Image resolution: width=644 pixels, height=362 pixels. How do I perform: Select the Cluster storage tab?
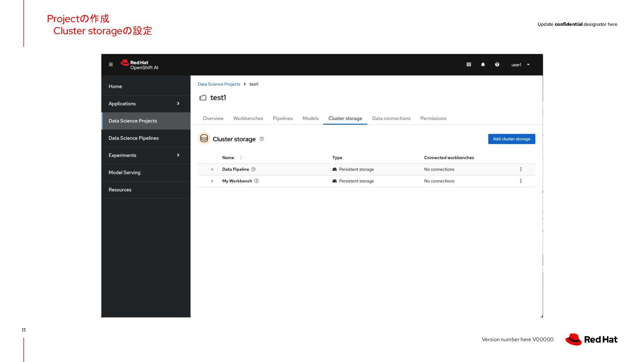pos(345,118)
